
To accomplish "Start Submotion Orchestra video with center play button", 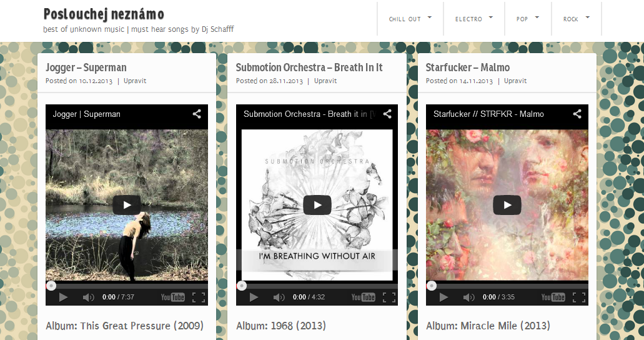I will [x=317, y=205].
